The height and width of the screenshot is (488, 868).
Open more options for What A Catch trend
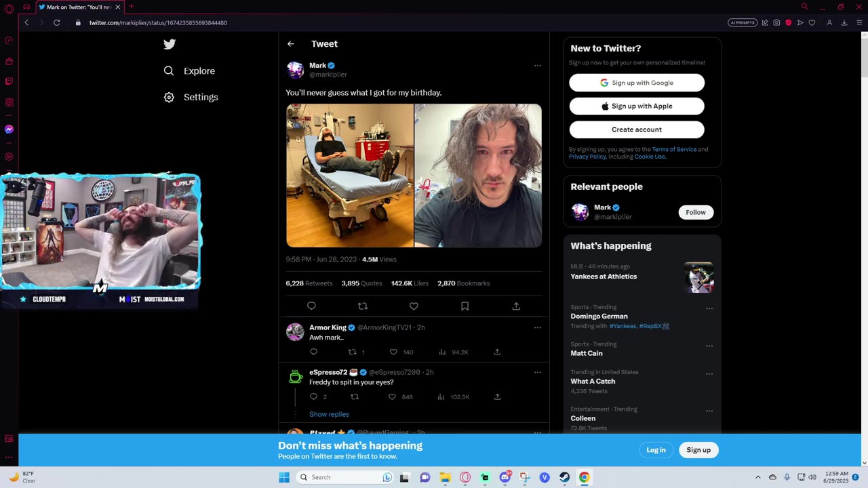click(x=709, y=373)
